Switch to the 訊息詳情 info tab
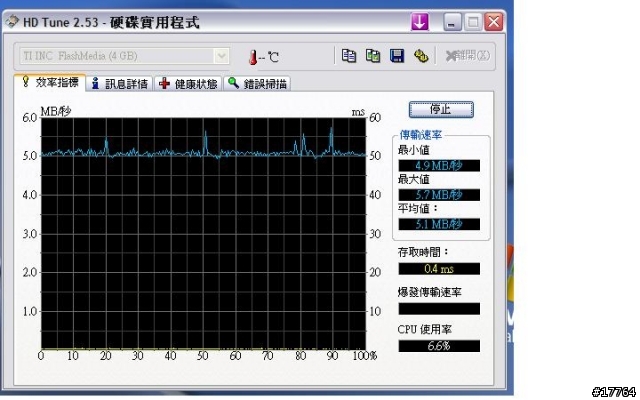Screen dimensions: 640x400 (x=119, y=84)
